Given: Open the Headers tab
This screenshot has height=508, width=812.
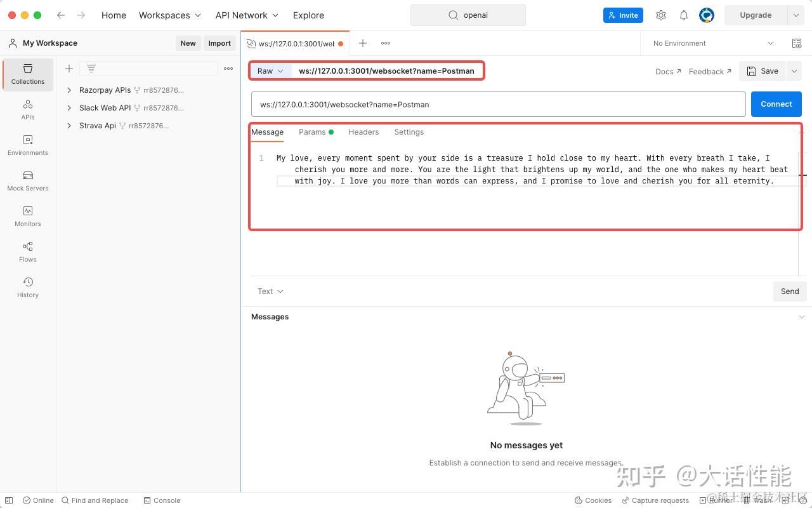Looking at the screenshot, I should pyautogui.click(x=363, y=131).
